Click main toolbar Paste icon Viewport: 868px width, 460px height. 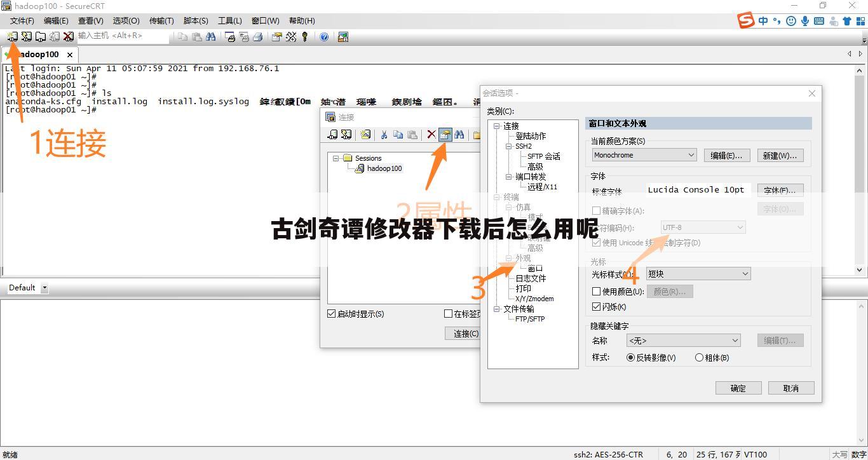(196, 37)
